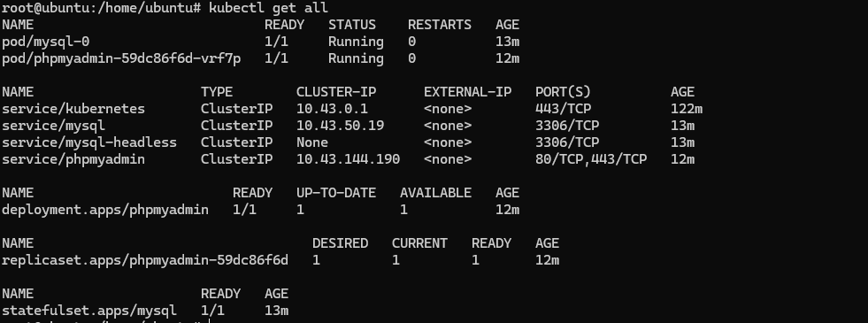Select statefulset.apps/mysql name
868x323 pixels.
point(89,311)
